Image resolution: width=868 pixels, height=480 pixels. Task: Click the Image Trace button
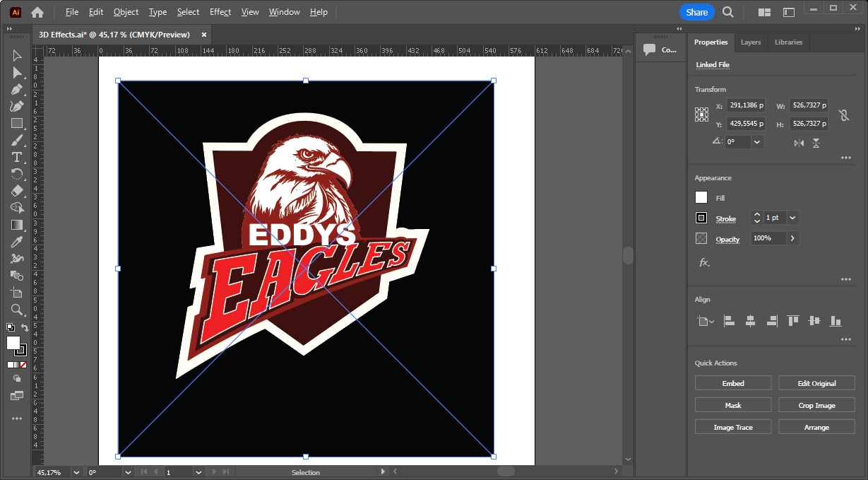[733, 427]
